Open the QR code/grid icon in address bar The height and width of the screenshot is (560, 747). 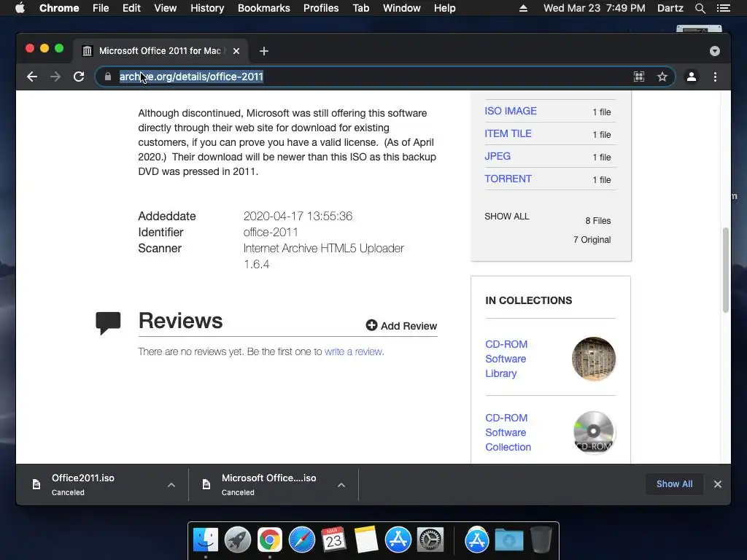point(639,77)
